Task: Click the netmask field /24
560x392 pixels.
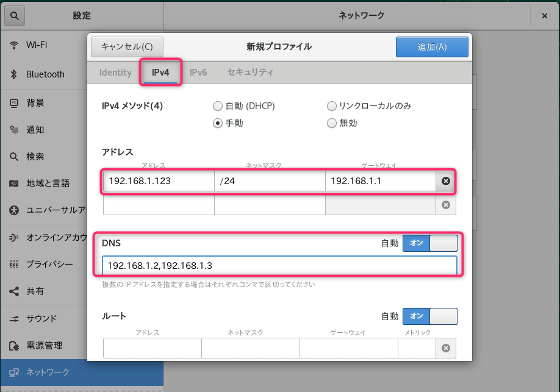Action: click(x=270, y=181)
